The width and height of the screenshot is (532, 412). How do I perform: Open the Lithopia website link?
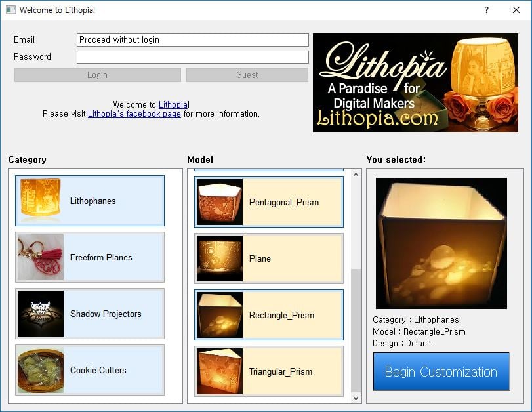pos(173,104)
